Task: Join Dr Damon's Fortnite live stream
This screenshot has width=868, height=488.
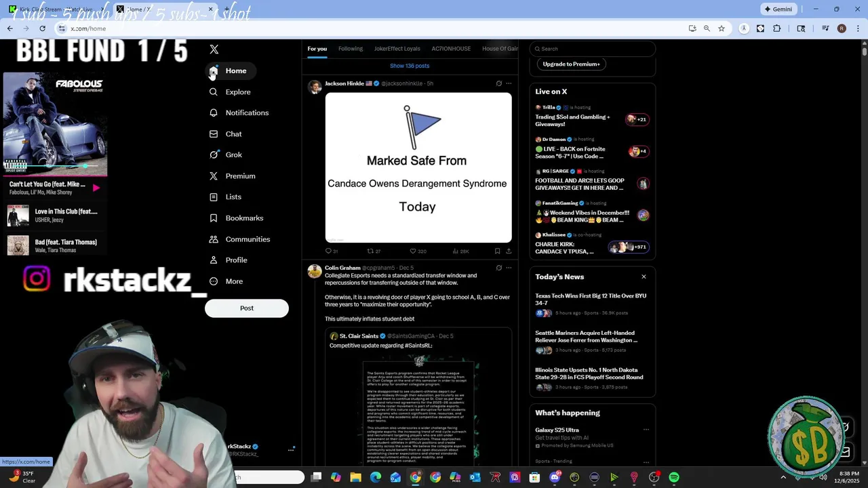Action: click(x=592, y=148)
